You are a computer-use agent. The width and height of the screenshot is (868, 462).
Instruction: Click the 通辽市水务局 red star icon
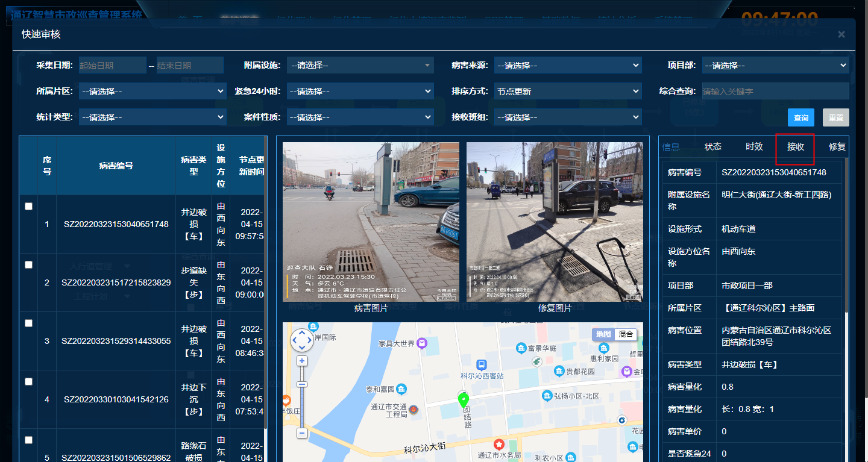coord(499,445)
